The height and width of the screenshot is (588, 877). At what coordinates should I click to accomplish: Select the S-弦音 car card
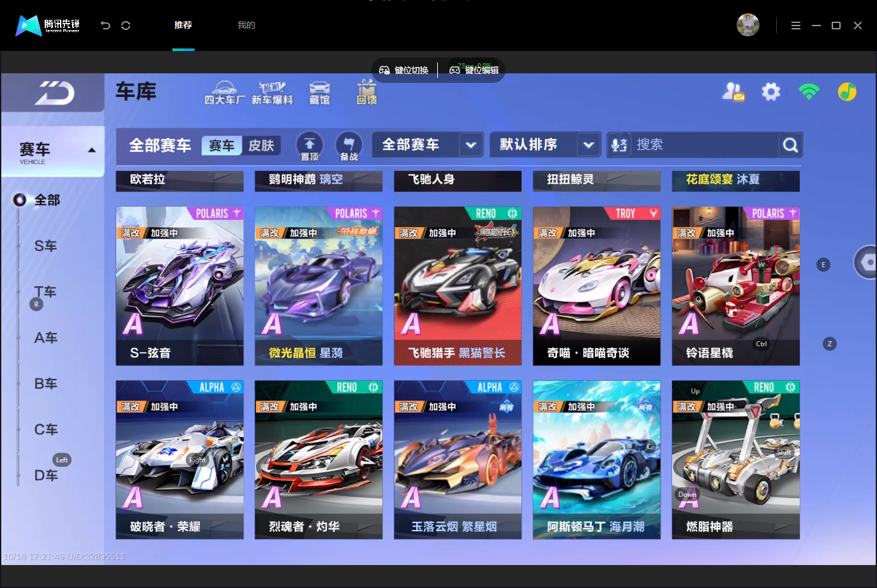coord(179,286)
